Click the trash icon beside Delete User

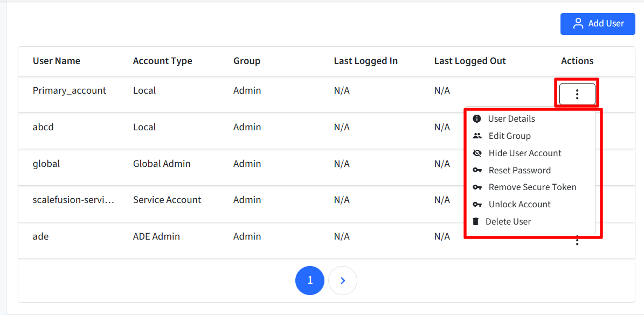pyautogui.click(x=476, y=221)
